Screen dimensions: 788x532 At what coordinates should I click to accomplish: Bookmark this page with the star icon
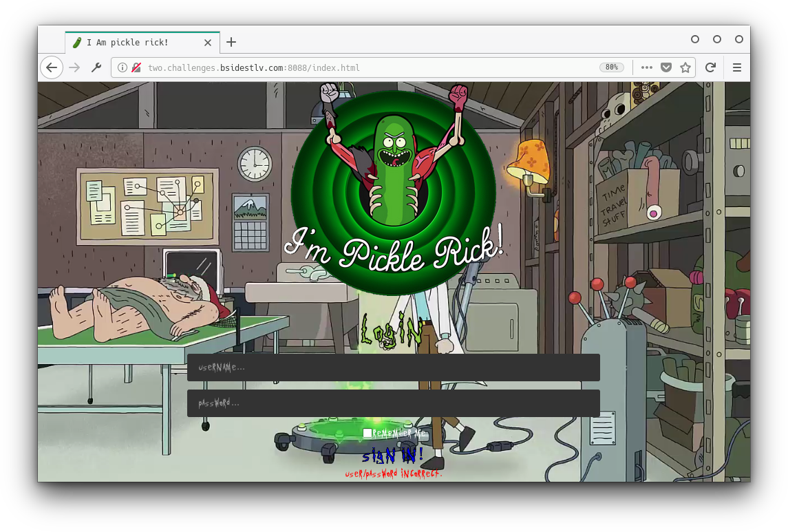click(x=685, y=67)
